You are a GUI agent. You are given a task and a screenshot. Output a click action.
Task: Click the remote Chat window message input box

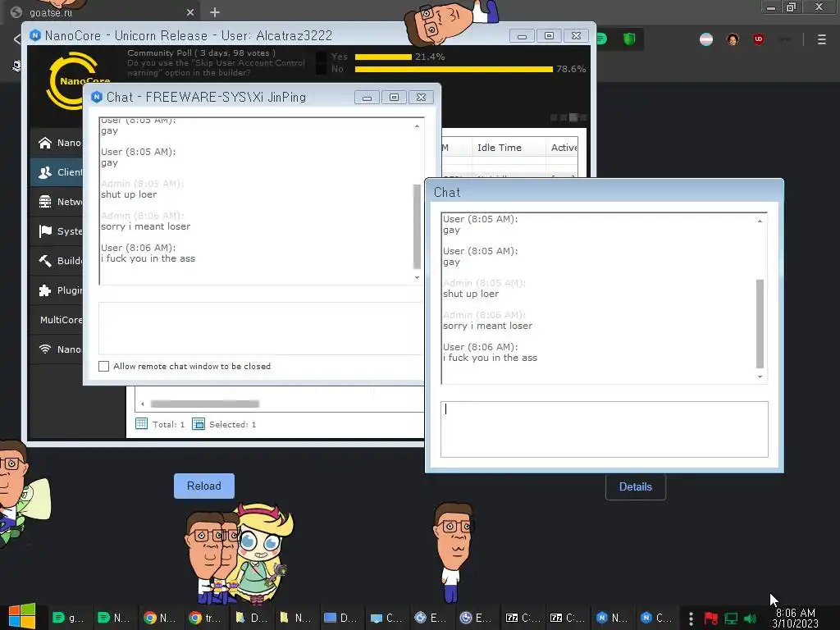(x=605, y=429)
